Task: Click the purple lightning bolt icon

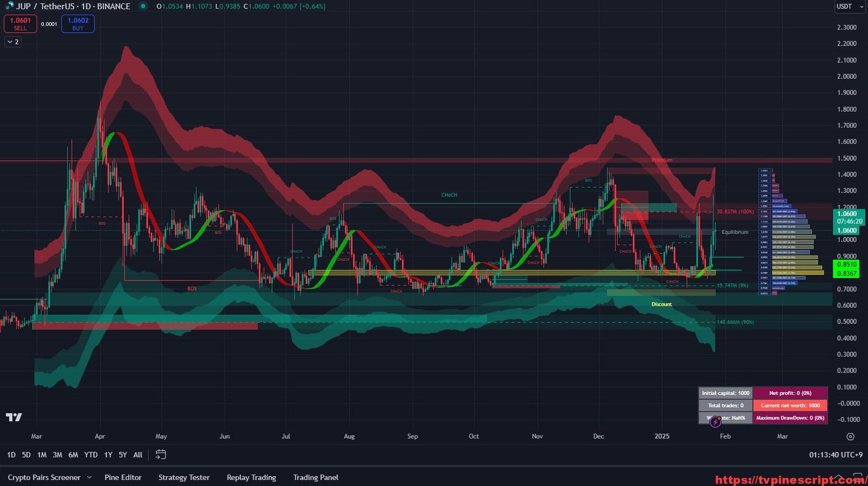Action: (715, 421)
